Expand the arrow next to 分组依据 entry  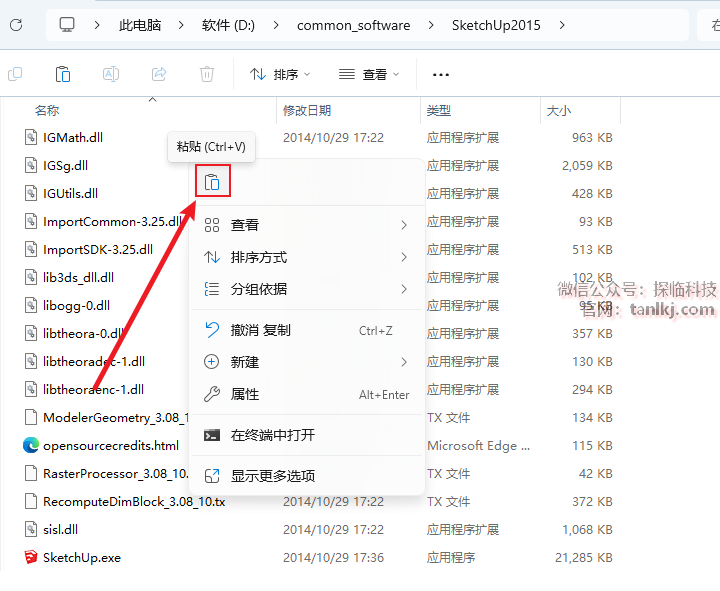pos(404,289)
